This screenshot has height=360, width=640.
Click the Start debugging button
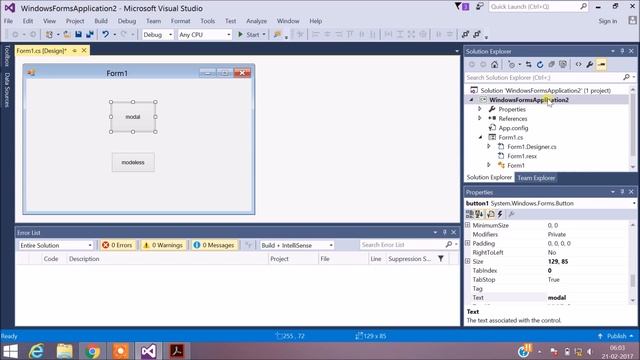tap(249, 35)
